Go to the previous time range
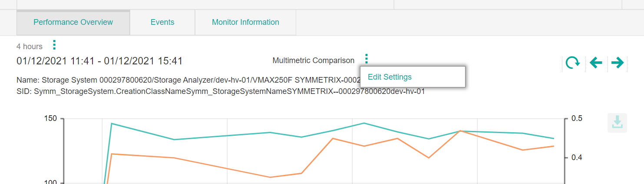 [596, 63]
